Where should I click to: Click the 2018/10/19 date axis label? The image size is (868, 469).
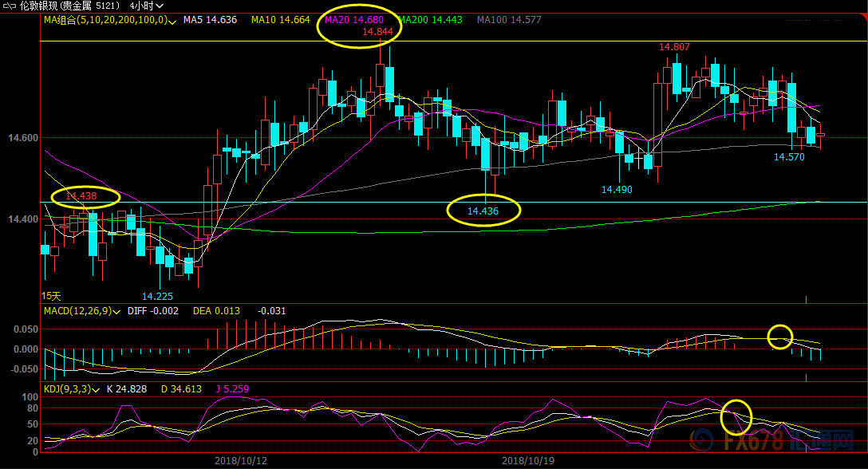click(x=528, y=461)
